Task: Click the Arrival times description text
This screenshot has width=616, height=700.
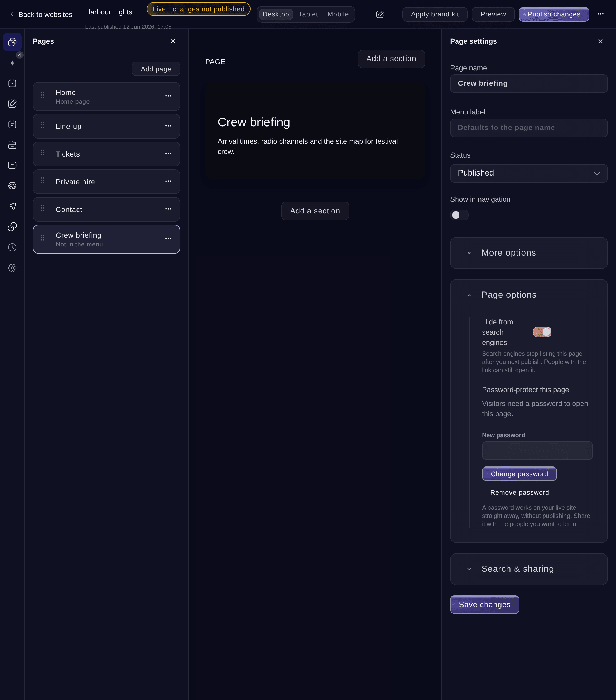Action: (x=308, y=147)
